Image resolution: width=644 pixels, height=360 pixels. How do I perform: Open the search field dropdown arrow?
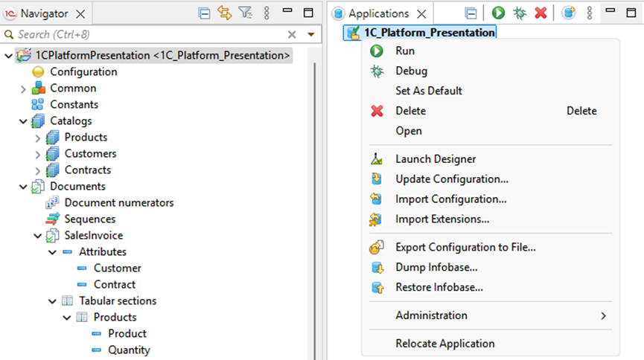[311, 35]
